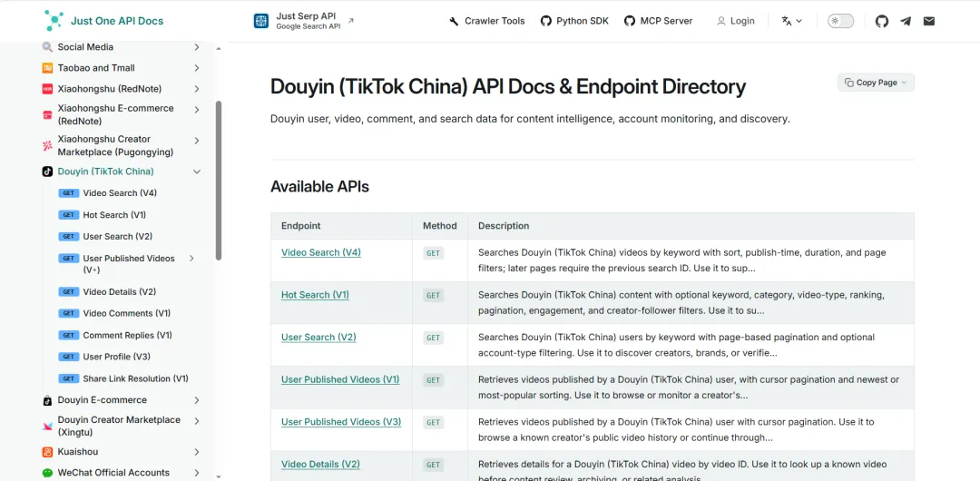Click the sidebar scroll up arrow
The image size is (980, 481).
pyautogui.click(x=219, y=49)
